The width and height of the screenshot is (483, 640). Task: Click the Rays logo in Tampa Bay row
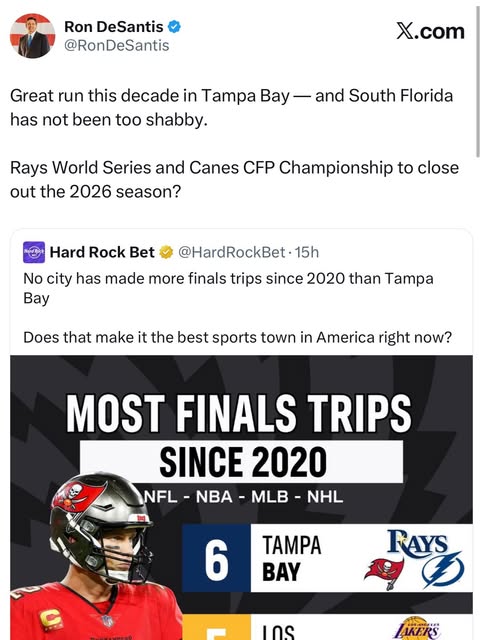click(417, 542)
